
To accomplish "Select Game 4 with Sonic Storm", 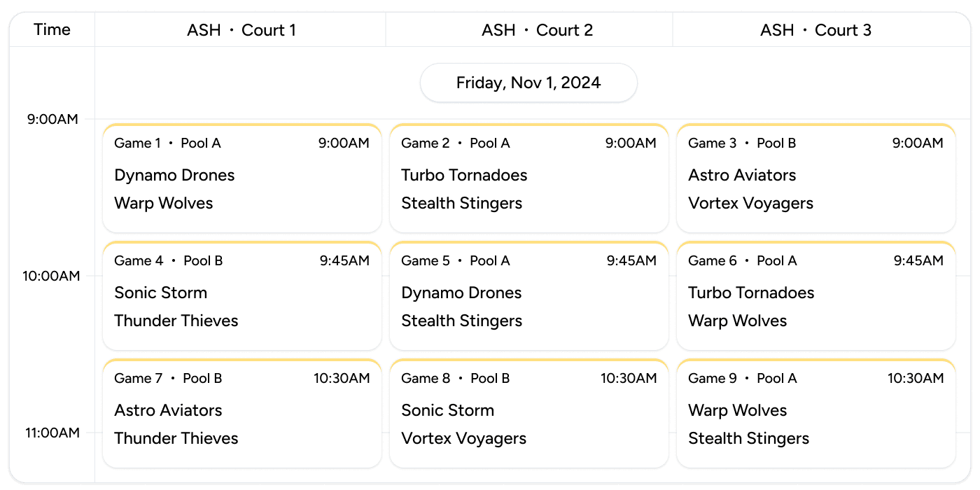I will pos(241,295).
